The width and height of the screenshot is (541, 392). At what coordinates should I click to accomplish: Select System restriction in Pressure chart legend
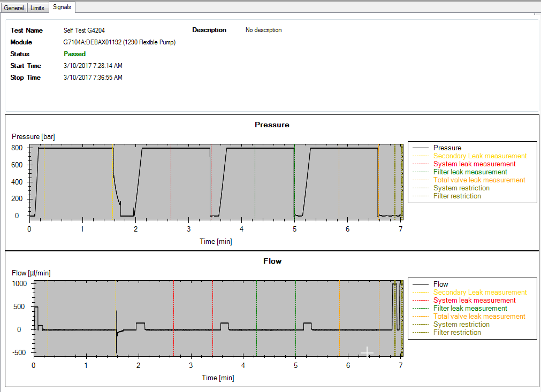(x=461, y=188)
